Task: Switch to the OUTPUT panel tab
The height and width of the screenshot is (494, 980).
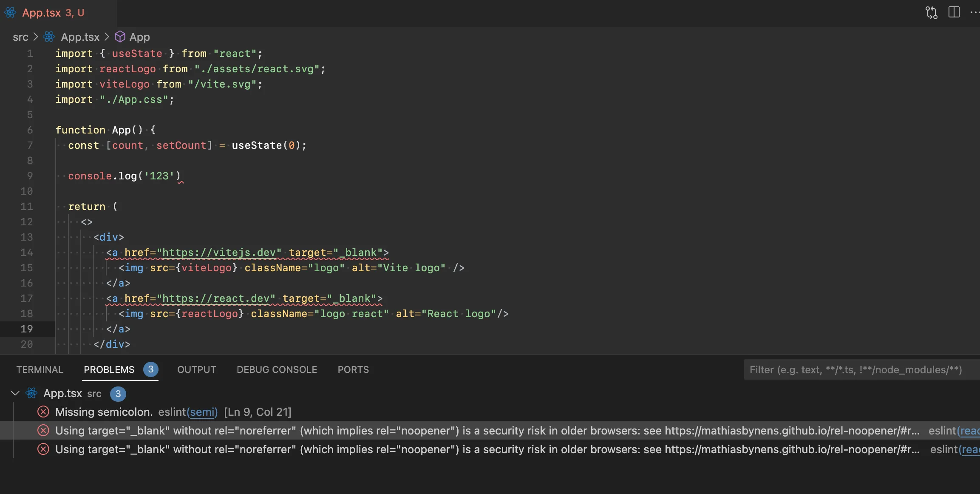Action: [196, 369]
